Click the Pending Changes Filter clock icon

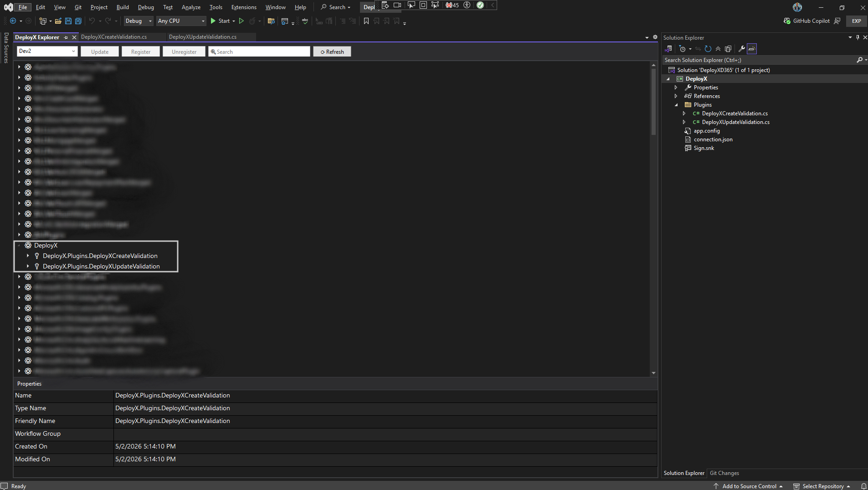coord(682,49)
